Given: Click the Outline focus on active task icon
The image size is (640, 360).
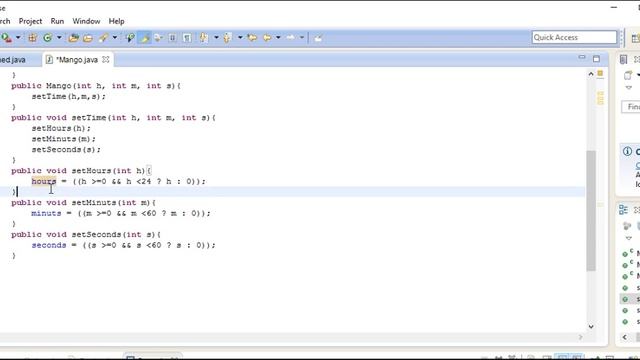Looking at the screenshot, I should tap(627, 226).
